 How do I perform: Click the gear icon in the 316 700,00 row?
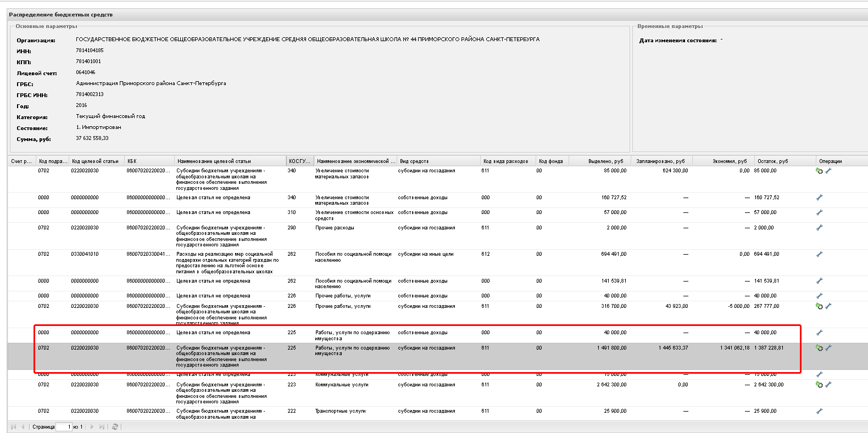coord(819,306)
